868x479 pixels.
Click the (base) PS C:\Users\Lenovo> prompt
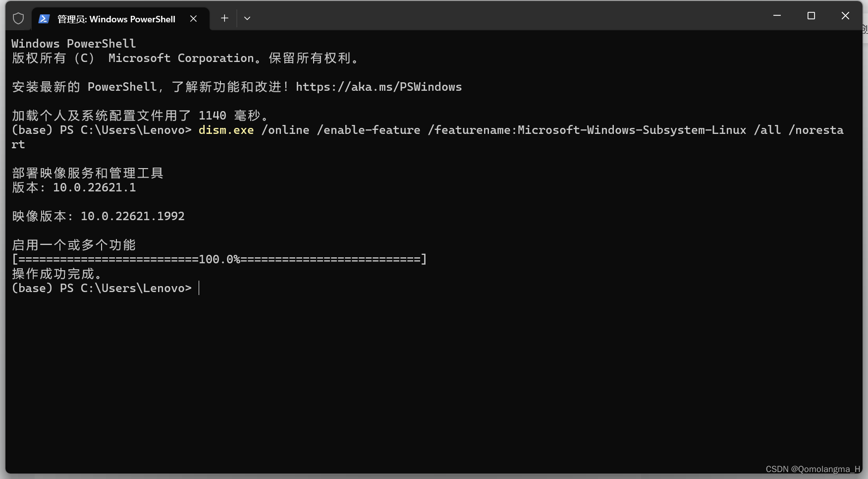(102, 288)
